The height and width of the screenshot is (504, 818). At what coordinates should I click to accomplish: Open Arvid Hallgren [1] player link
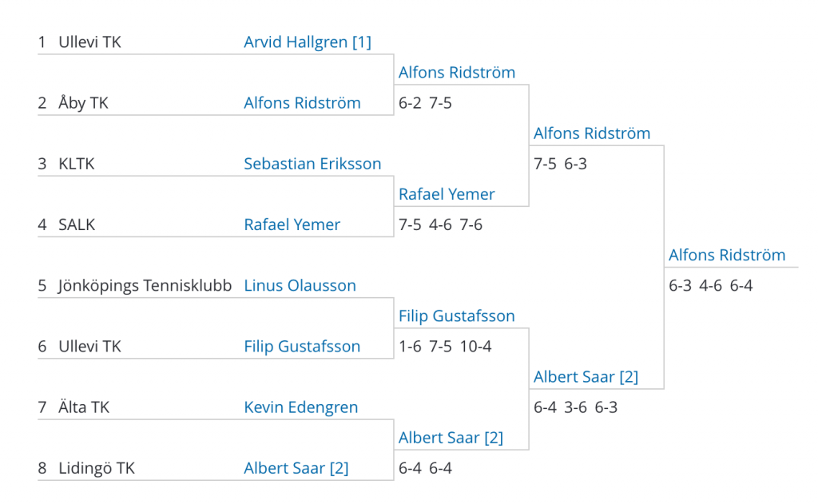click(x=308, y=42)
